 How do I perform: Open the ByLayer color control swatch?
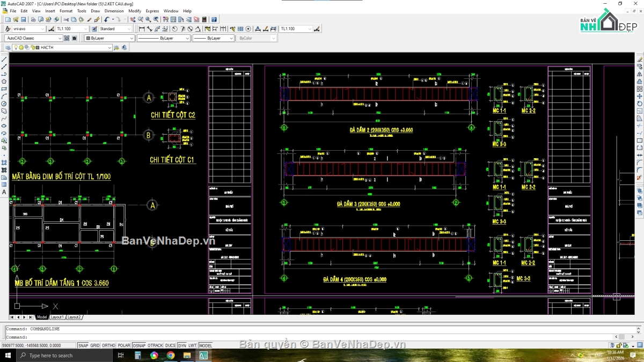tap(109, 38)
